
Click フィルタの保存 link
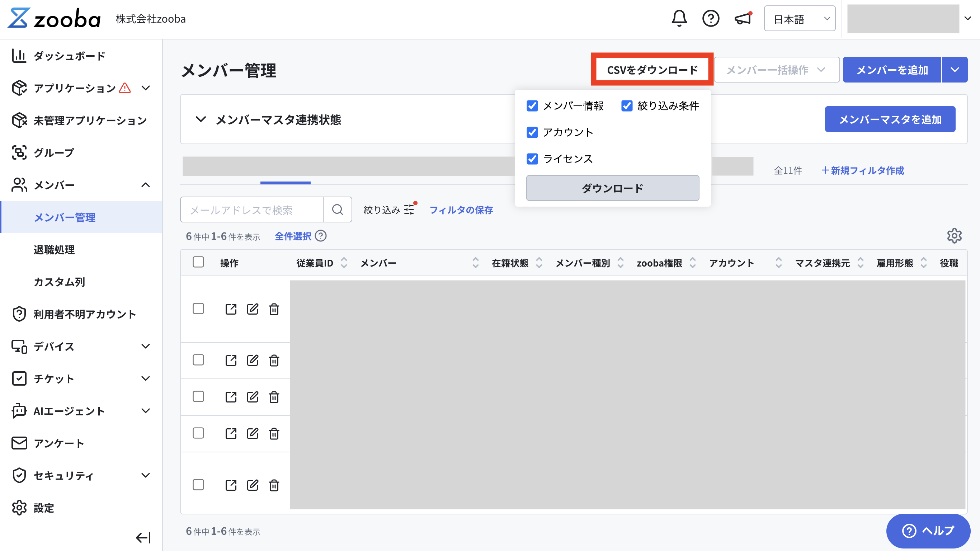click(461, 209)
